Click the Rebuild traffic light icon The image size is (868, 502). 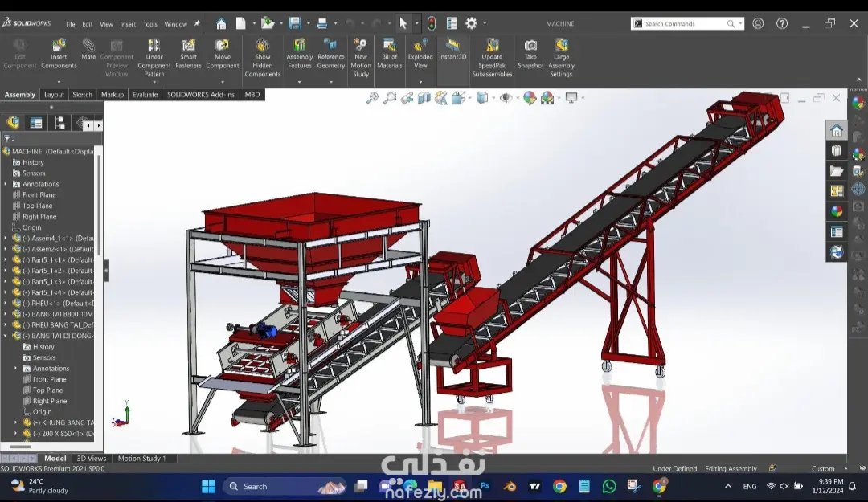432,23
